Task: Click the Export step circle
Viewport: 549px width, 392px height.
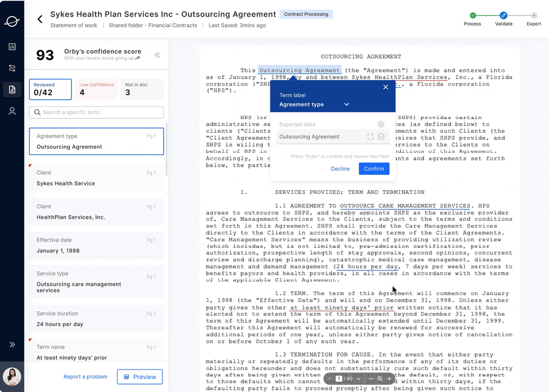Action: [533, 16]
